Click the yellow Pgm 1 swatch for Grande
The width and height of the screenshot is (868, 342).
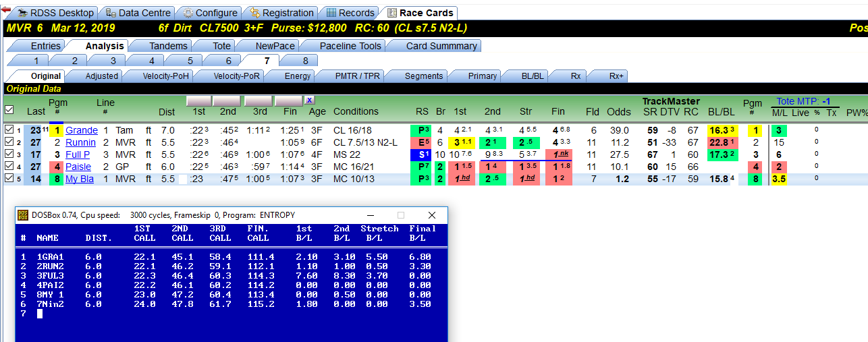pos(57,130)
